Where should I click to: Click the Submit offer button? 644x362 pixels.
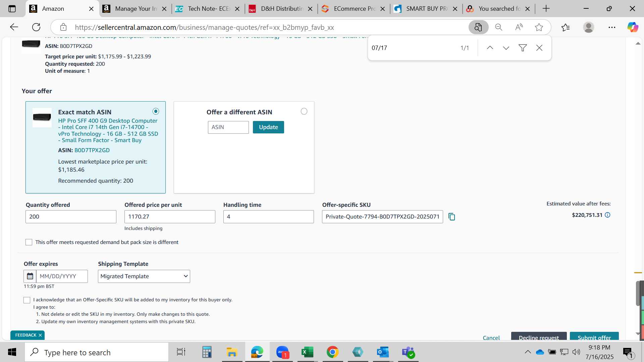coord(594,337)
